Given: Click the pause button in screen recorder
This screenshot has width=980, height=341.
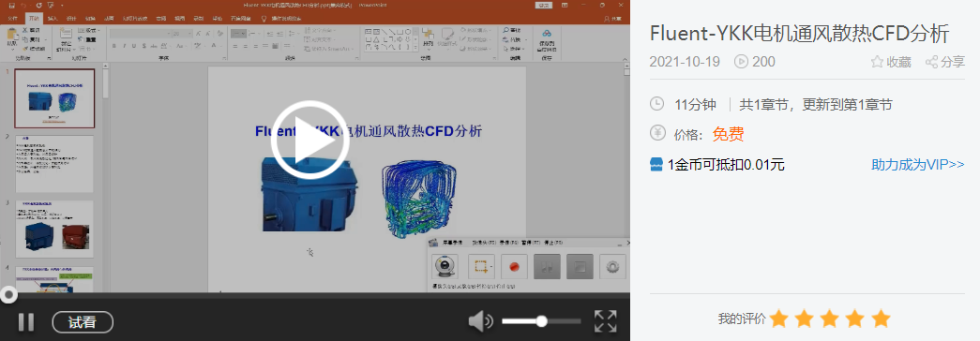Looking at the screenshot, I should (x=548, y=267).
